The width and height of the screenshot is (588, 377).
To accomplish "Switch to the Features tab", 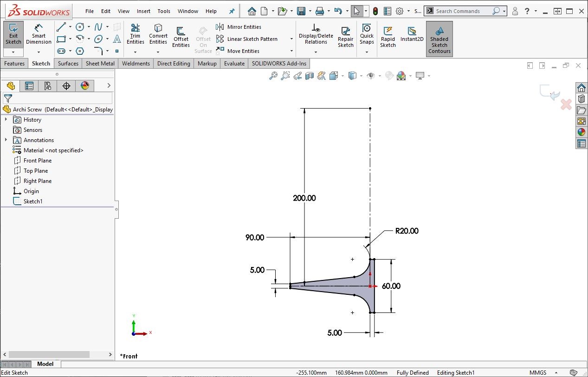I will click(14, 64).
